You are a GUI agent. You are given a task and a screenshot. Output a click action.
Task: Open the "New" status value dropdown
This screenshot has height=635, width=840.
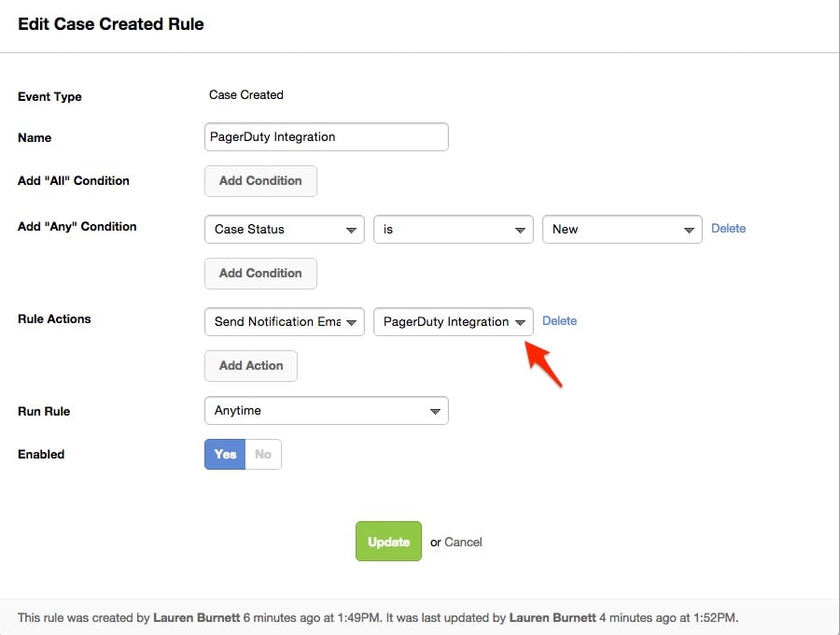pyautogui.click(x=622, y=230)
